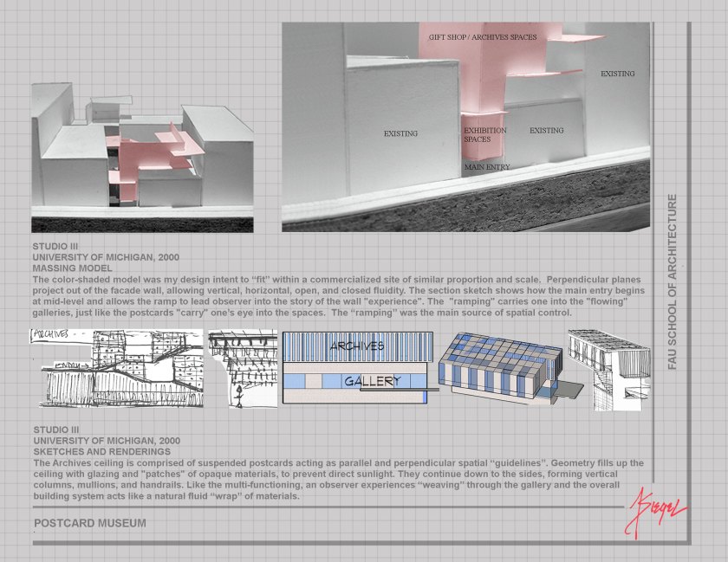Click the GALLERY label in the elevation drawing
728x562 pixels.
(x=372, y=381)
